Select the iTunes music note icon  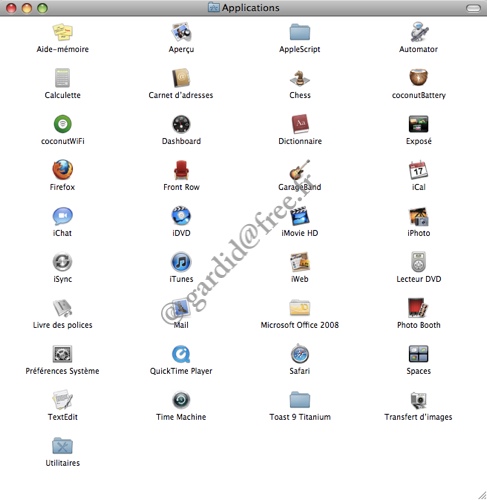tap(181, 262)
